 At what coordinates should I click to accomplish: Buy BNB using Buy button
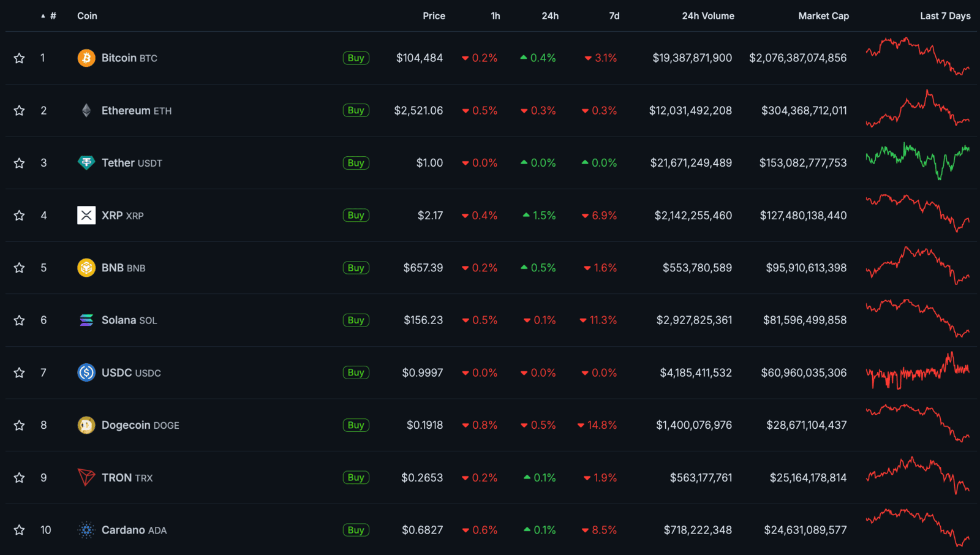coord(356,268)
